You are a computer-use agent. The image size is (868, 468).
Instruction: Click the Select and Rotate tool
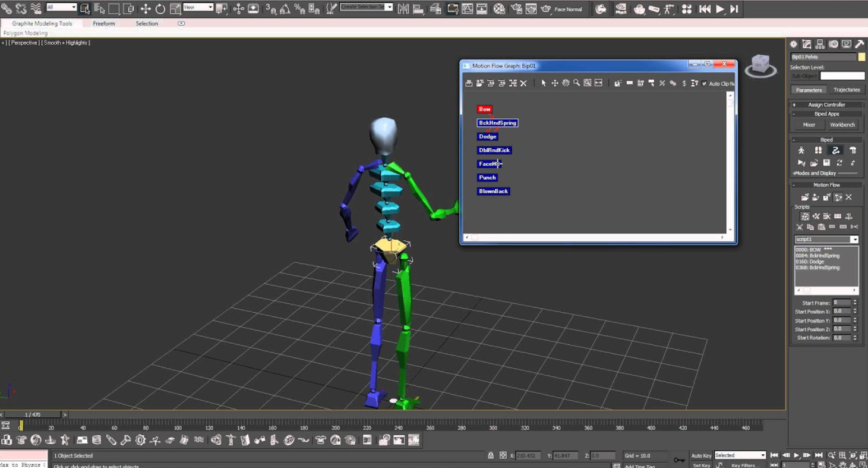(x=160, y=8)
